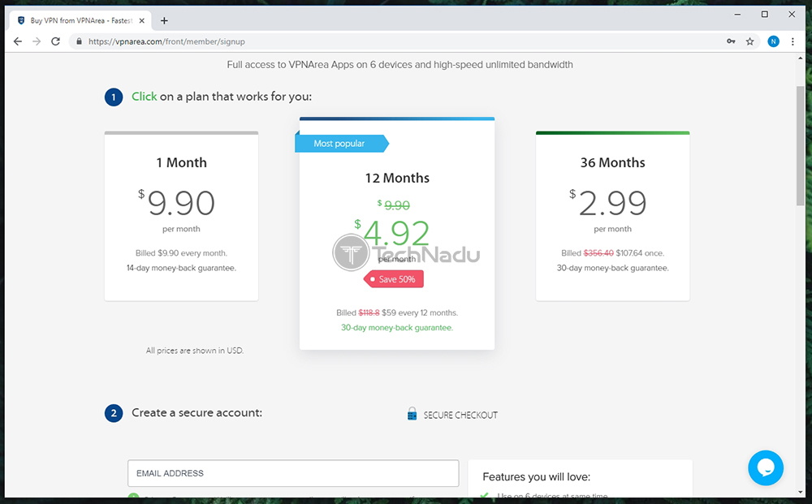
Task: Choose the 12 Months plan card
Action: coord(397,234)
